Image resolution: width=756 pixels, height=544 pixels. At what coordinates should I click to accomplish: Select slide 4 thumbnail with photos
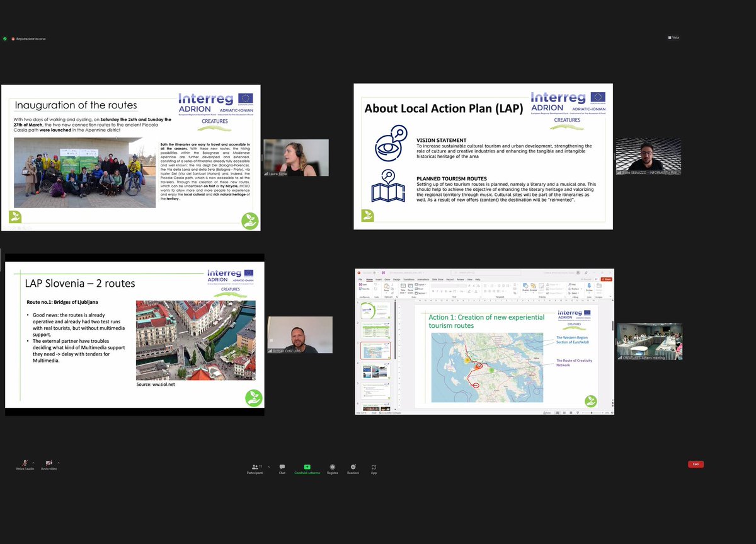375,370
